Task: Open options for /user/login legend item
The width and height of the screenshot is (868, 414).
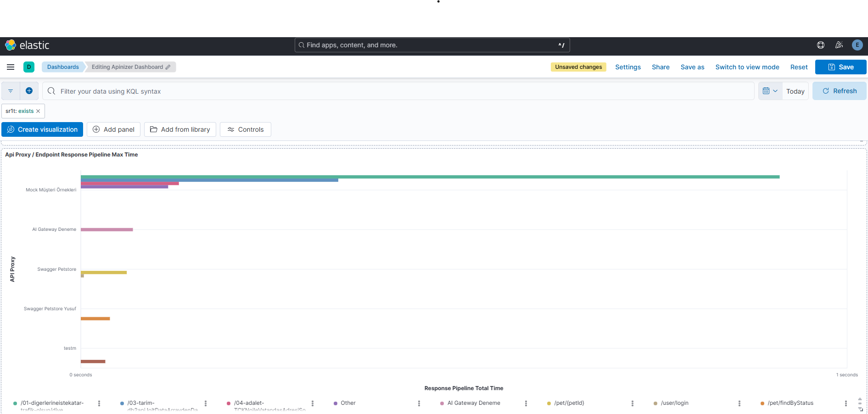Action: 739,403
